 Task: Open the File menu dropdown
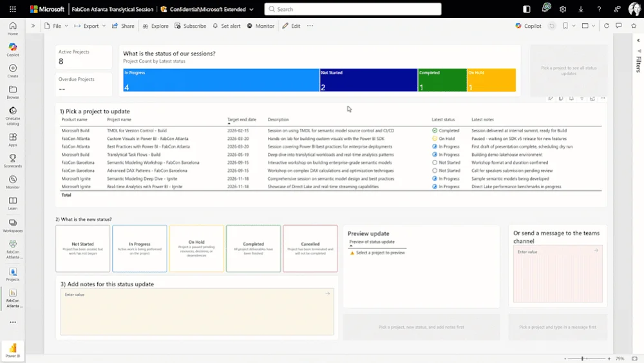[x=57, y=26]
